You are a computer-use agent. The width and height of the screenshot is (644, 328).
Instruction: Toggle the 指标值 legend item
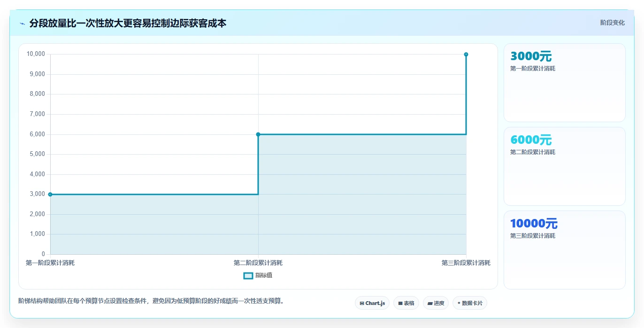click(258, 275)
